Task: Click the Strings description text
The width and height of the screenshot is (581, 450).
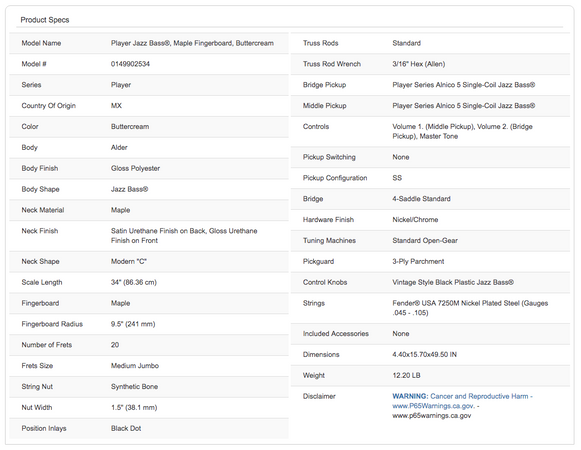Action: [x=470, y=308]
